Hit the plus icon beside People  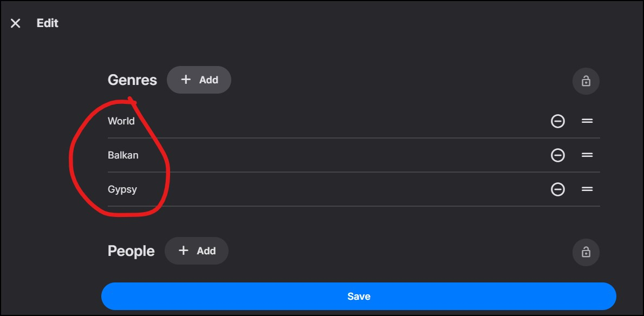tap(184, 251)
